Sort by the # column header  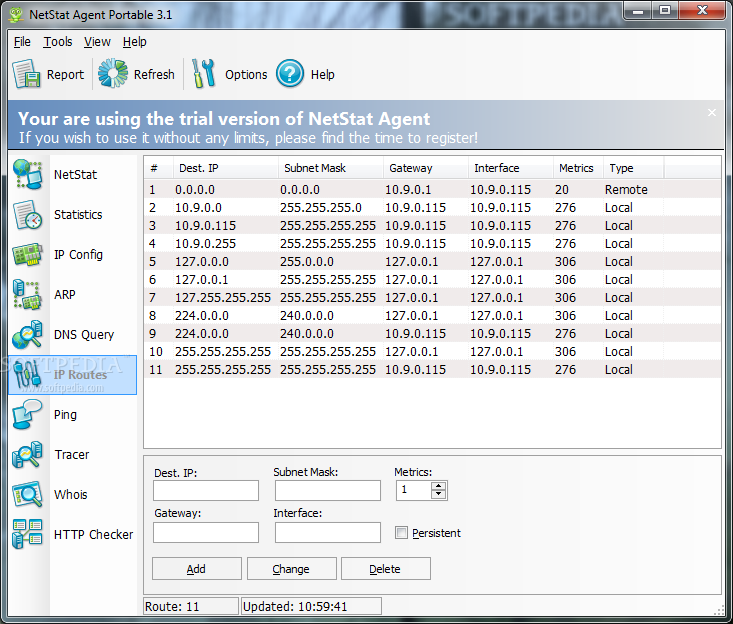[158, 168]
